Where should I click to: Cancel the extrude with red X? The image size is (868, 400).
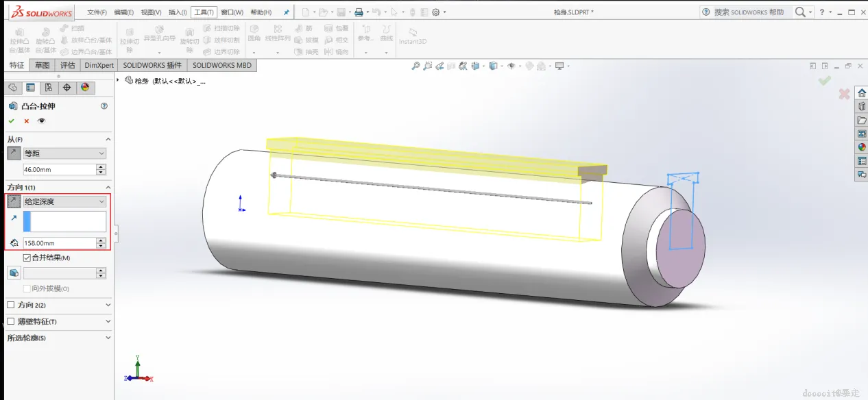pyautogui.click(x=27, y=121)
